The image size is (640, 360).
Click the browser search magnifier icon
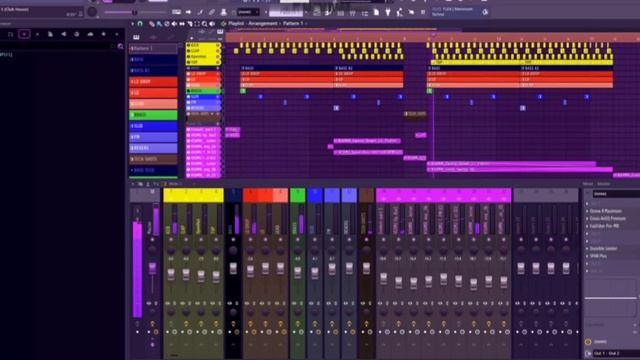(120, 47)
